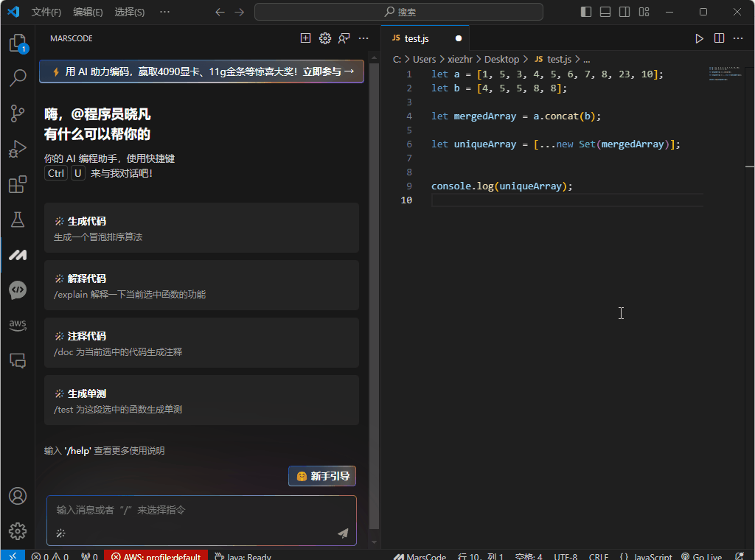Click AWS profile:default status item

coord(156,556)
